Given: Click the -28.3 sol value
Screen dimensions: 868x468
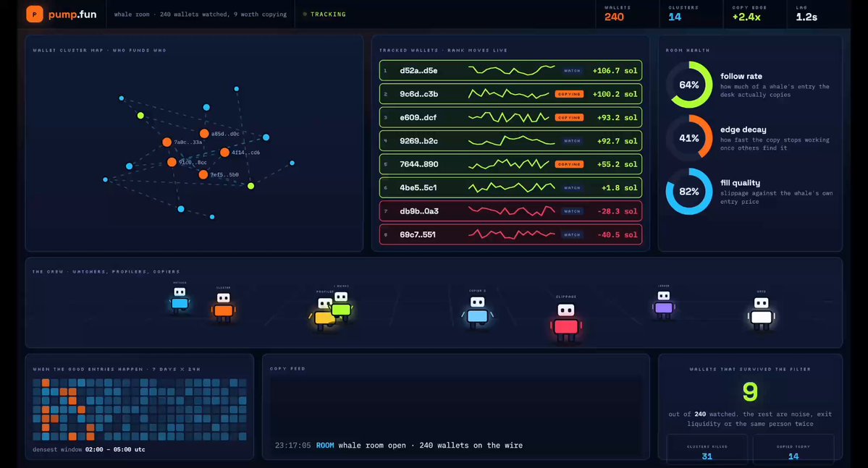Looking at the screenshot, I should click(x=618, y=211).
